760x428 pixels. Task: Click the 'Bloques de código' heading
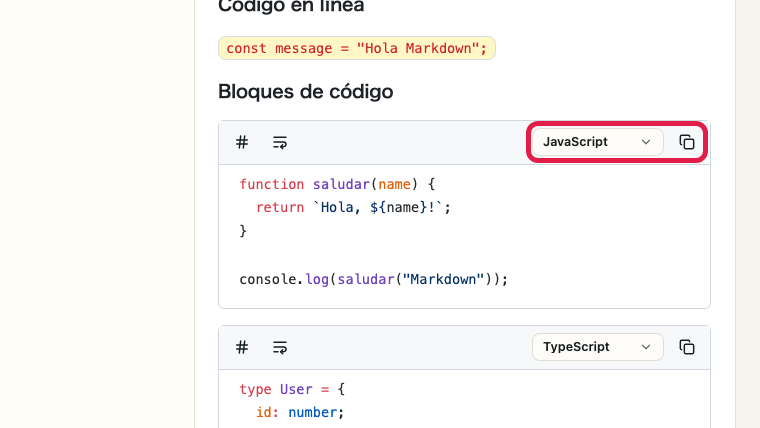click(x=305, y=92)
